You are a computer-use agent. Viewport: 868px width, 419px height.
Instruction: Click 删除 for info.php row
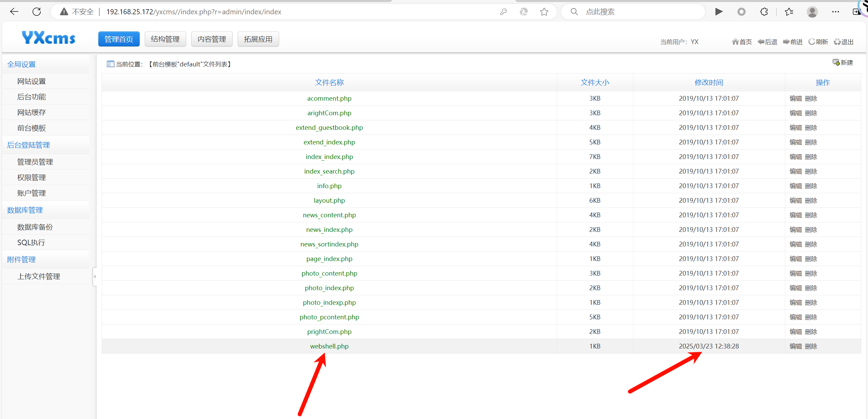tap(811, 186)
